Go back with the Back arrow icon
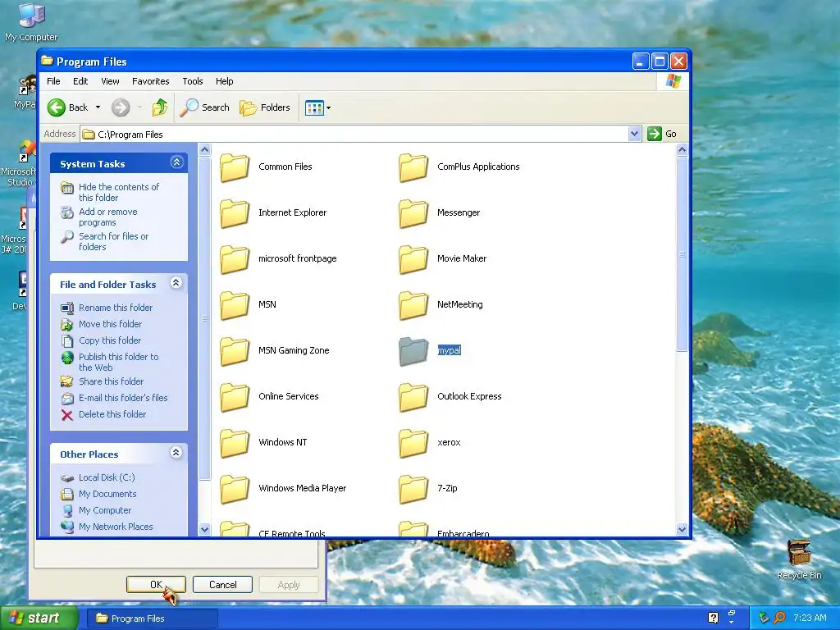 [57, 107]
